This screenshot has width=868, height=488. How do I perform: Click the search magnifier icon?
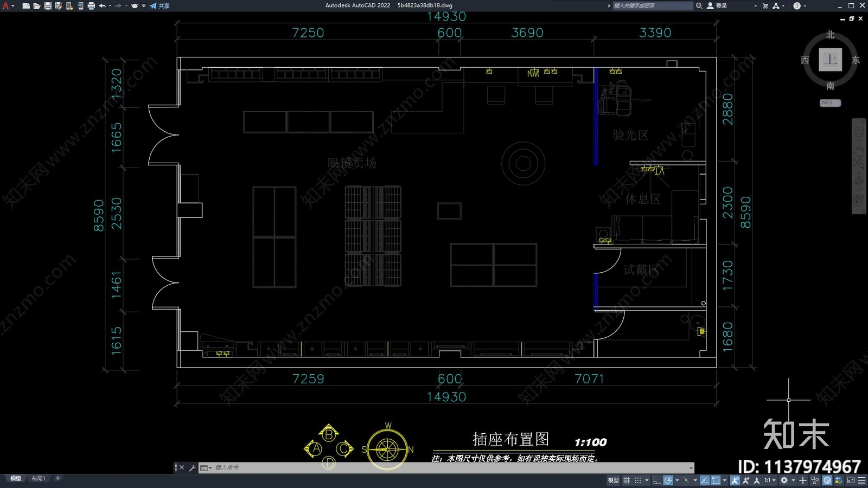[x=699, y=5]
